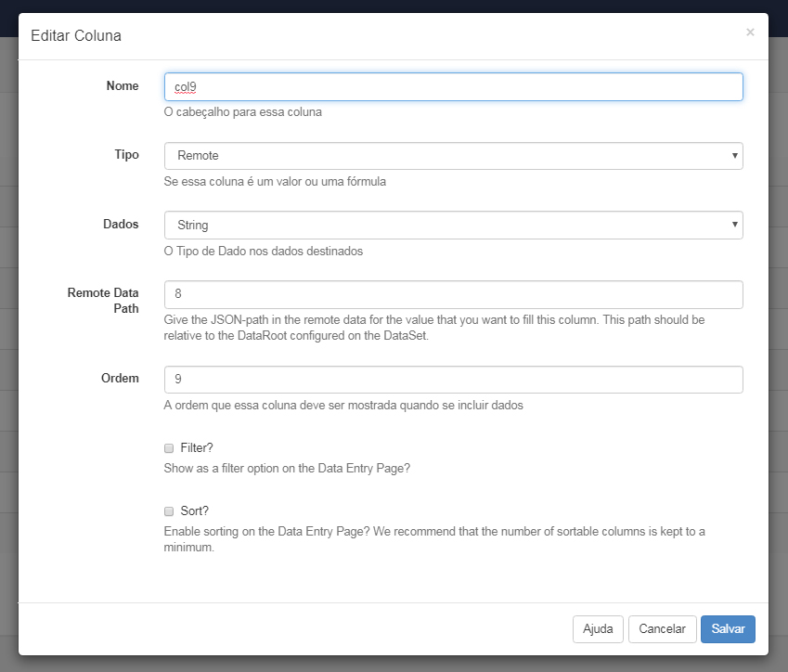Screen dimensions: 788x672
Task: Click the Remote Data Path label
Action: pyautogui.click(x=103, y=301)
